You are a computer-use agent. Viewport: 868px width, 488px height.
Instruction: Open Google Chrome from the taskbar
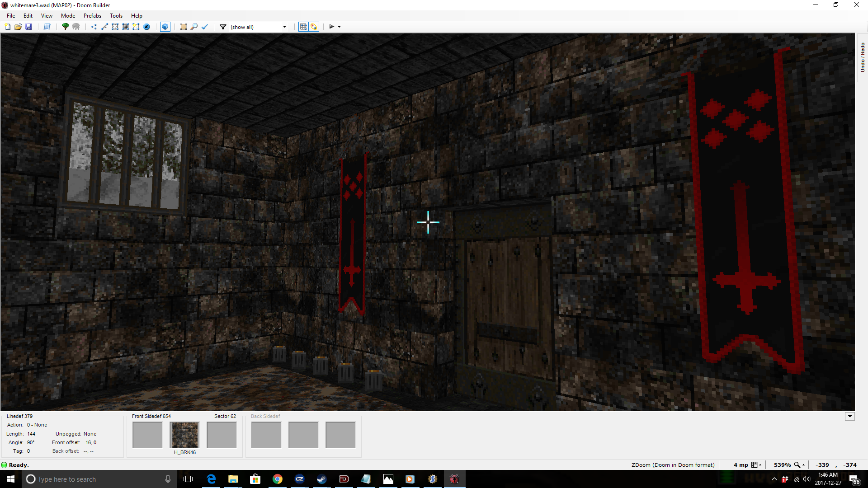point(278,479)
